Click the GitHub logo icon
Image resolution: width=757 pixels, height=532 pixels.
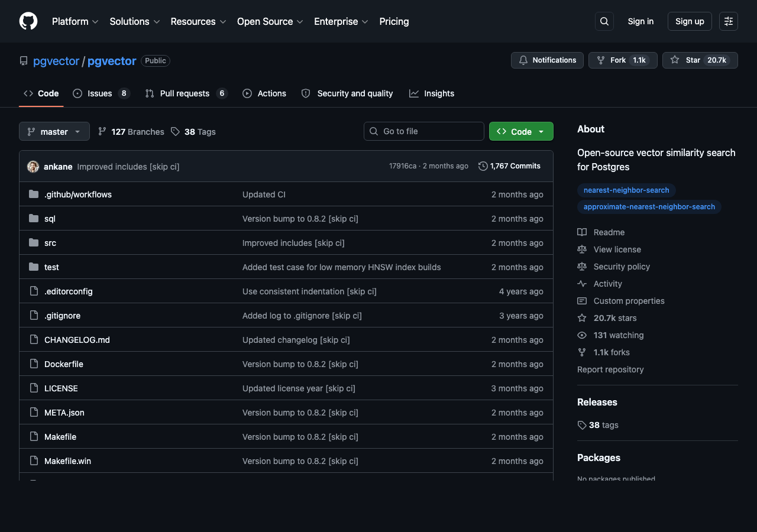[x=28, y=21]
